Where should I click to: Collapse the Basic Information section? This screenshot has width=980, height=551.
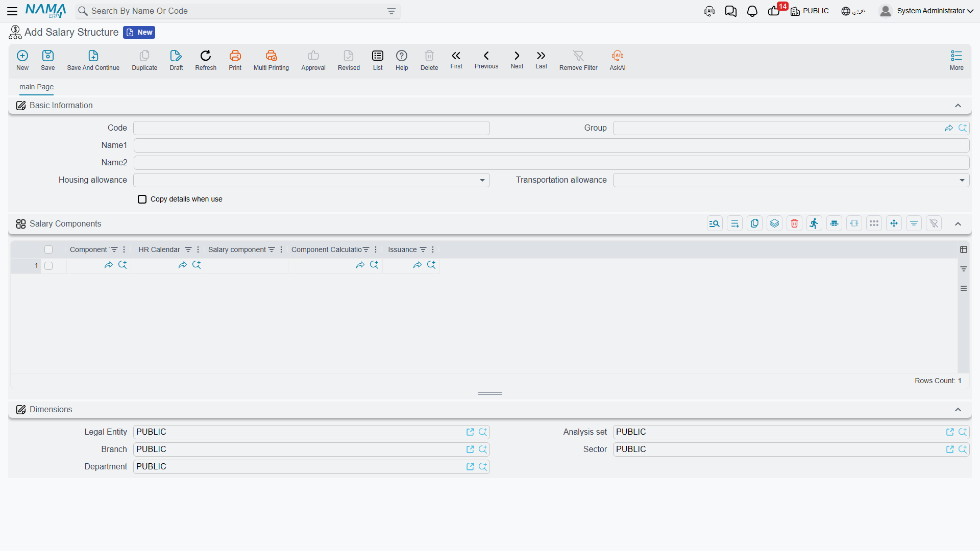tap(958, 106)
